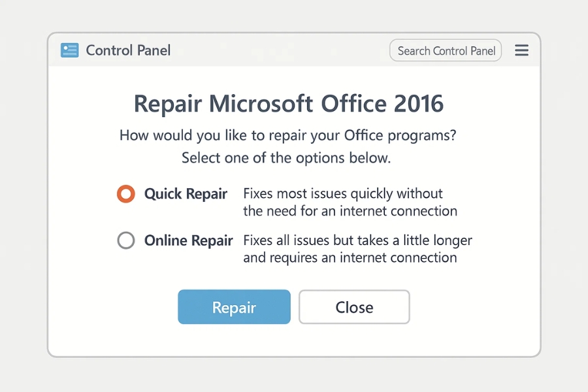
Task: Select the Quick Repair radio button
Action: [125, 194]
